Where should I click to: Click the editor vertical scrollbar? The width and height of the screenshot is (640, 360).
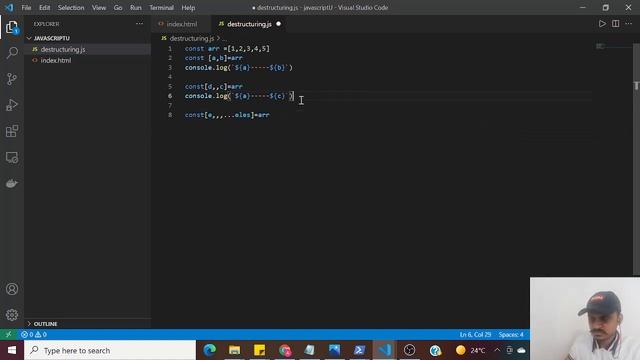[636, 159]
